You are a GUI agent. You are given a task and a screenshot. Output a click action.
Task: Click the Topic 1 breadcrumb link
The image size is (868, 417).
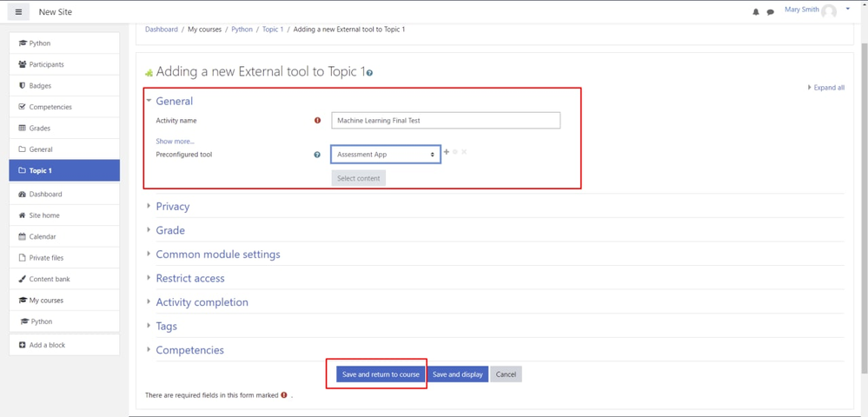(273, 30)
